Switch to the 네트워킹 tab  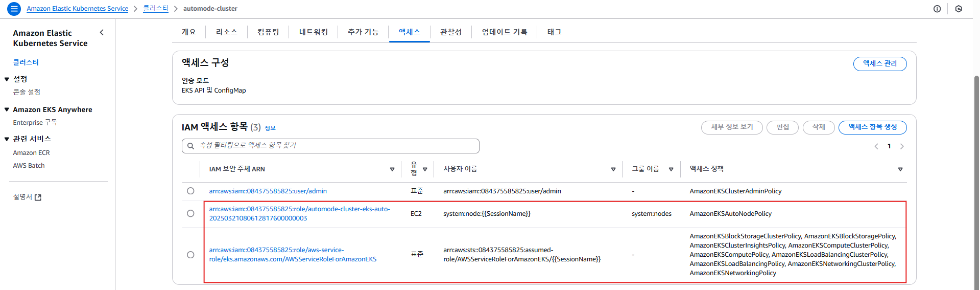(x=314, y=32)
